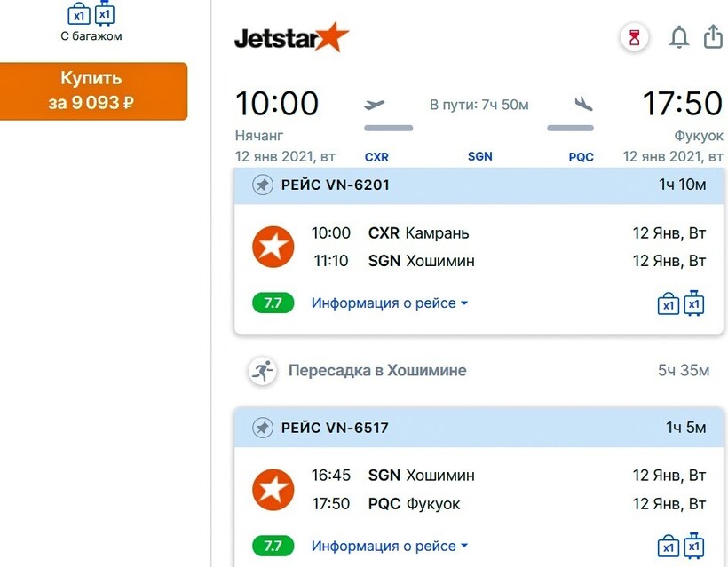This screenshot has height=567, width=728.
Task: Click the pin icon next to VN-6201
Action: pos(262,185)
